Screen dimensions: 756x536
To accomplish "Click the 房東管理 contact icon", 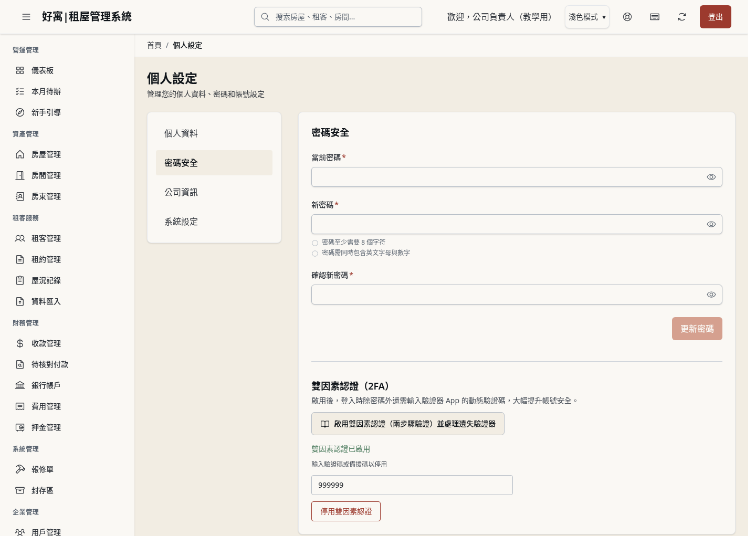I will click(20, 196).
